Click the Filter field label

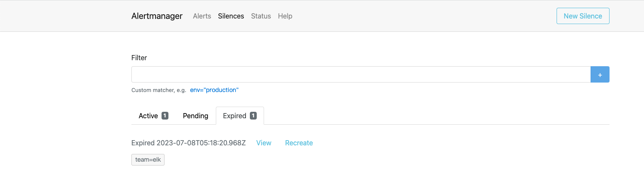[x=139, y=58]
